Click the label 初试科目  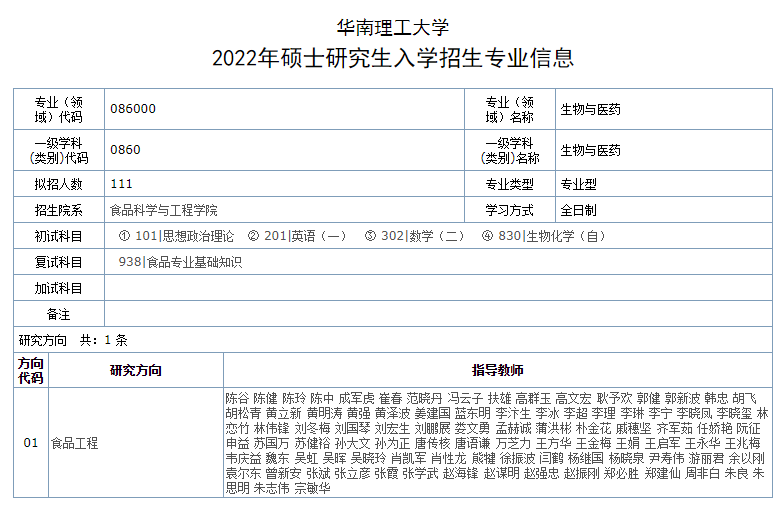click(58, 236)
